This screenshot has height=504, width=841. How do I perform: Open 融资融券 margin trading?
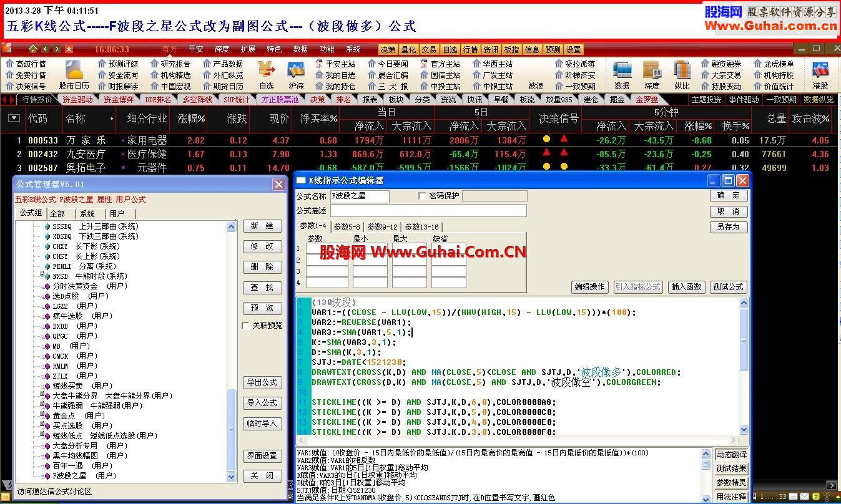coord(721,64)
